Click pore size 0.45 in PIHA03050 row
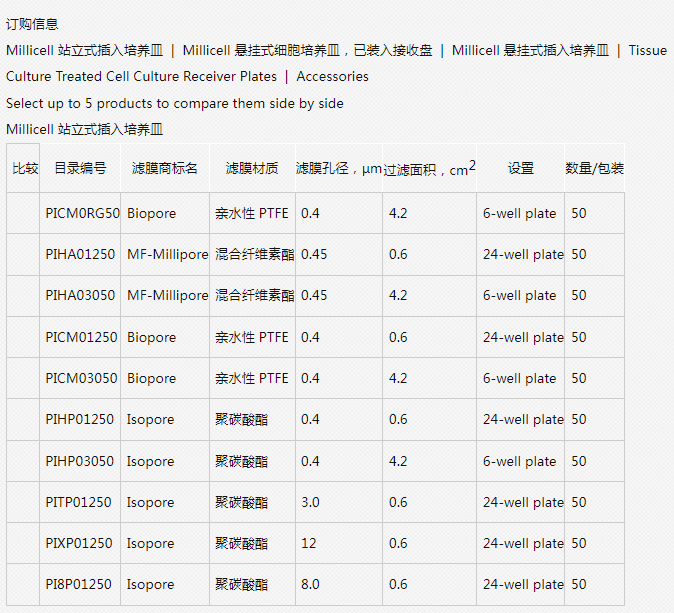Screen dimensions: 674x613 tap(314, 295)
